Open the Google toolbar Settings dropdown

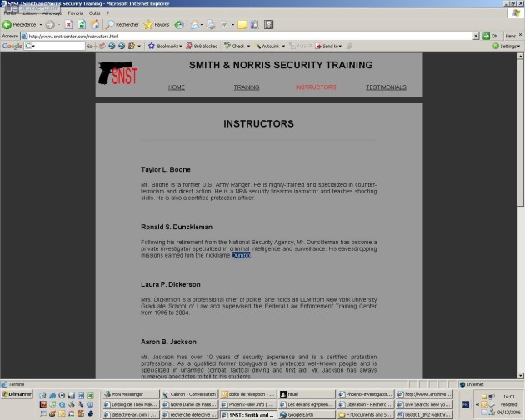pos(507,46)
